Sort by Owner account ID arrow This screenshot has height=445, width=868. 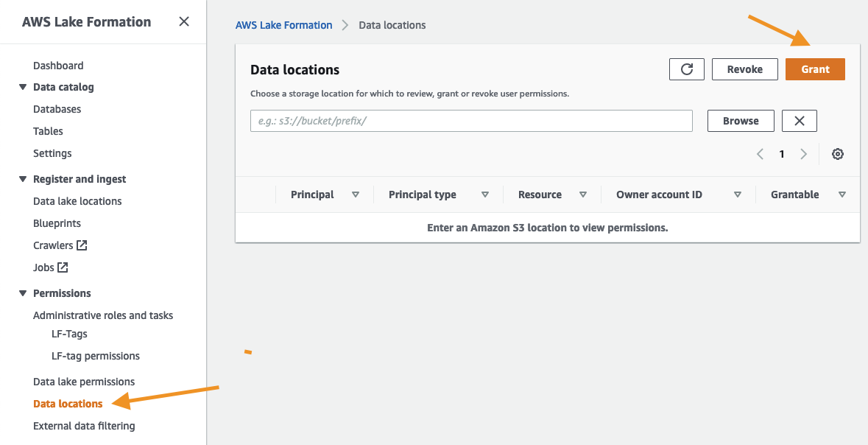738,195
